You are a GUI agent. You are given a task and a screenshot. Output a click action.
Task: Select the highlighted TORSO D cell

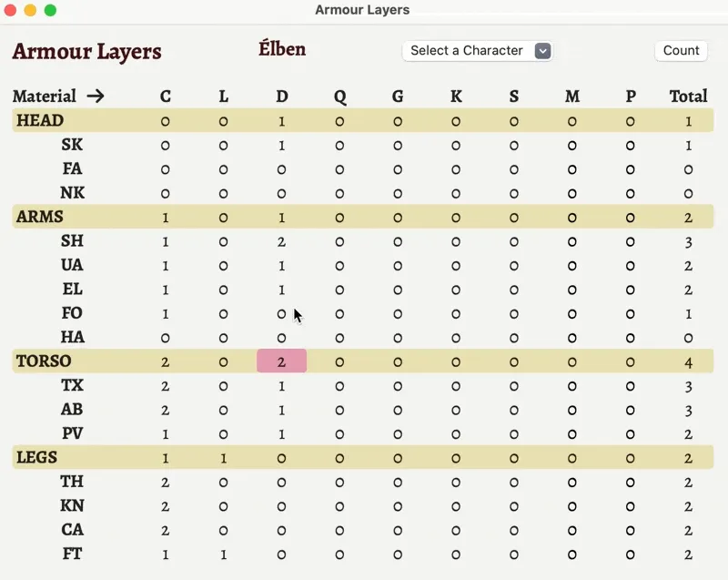[281, 361]
